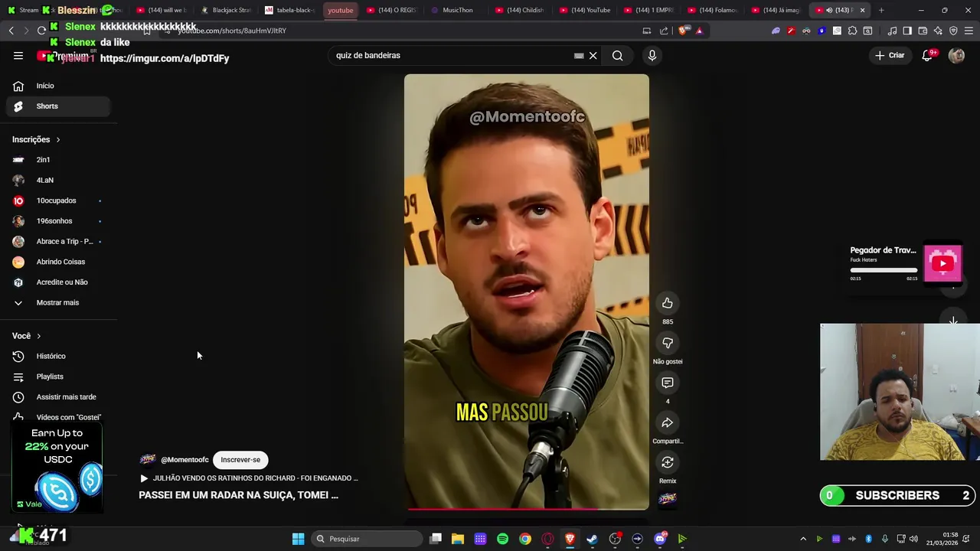Go back with browser back arrow
The height and width of the screenshot is (551, 980).
[11, 31]
